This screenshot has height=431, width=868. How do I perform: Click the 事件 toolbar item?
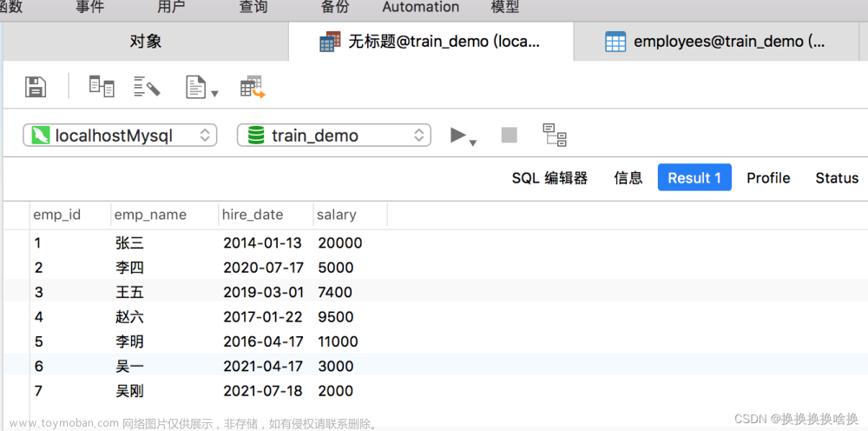(x=89, y=7)
